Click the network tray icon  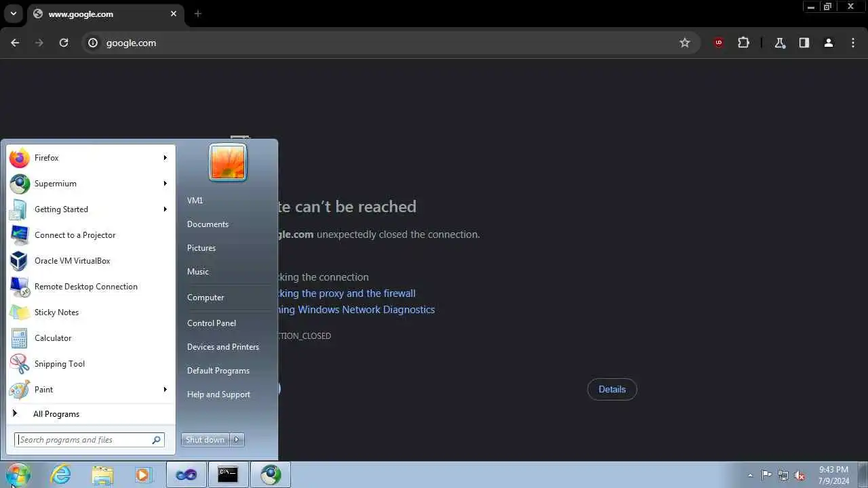783,475
